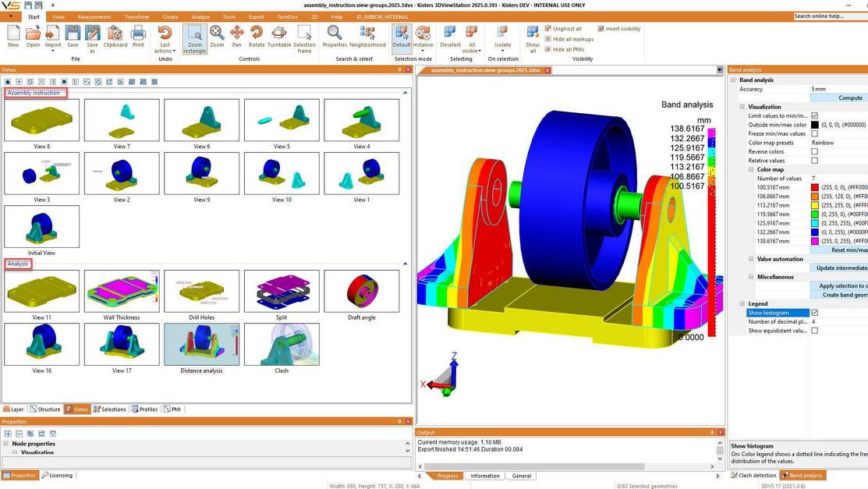Select the Wall Thickness view thumbnail
Viewport: 868px width, 489px height.
pyautogui.click(x=122, y=292)
